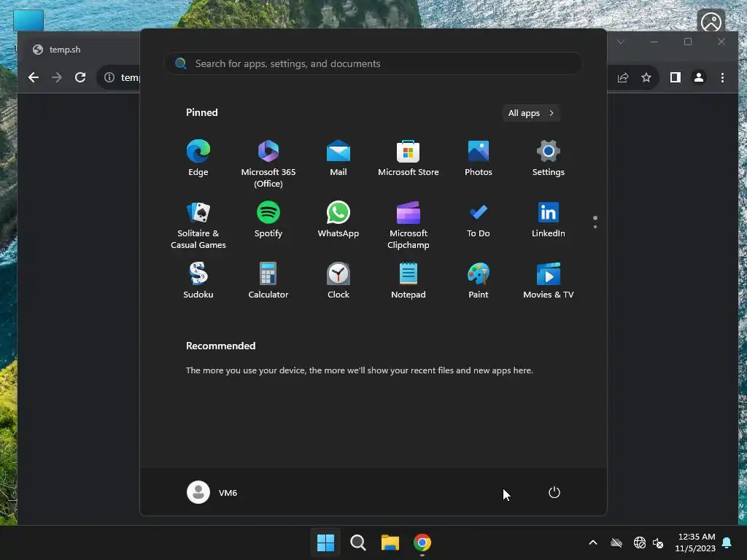Launch Microsoft Clipchamp
747x560 pixels.
pyautogui.click(x=409, y=225)
